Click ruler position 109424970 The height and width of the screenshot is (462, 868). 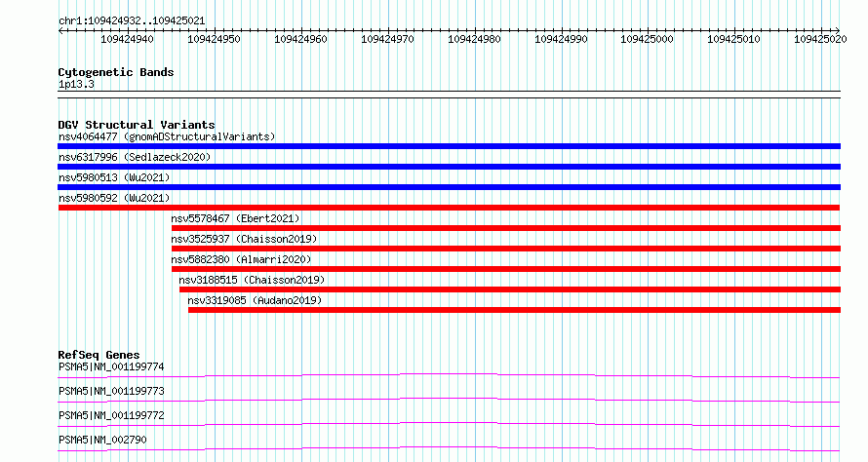(387, 39)
